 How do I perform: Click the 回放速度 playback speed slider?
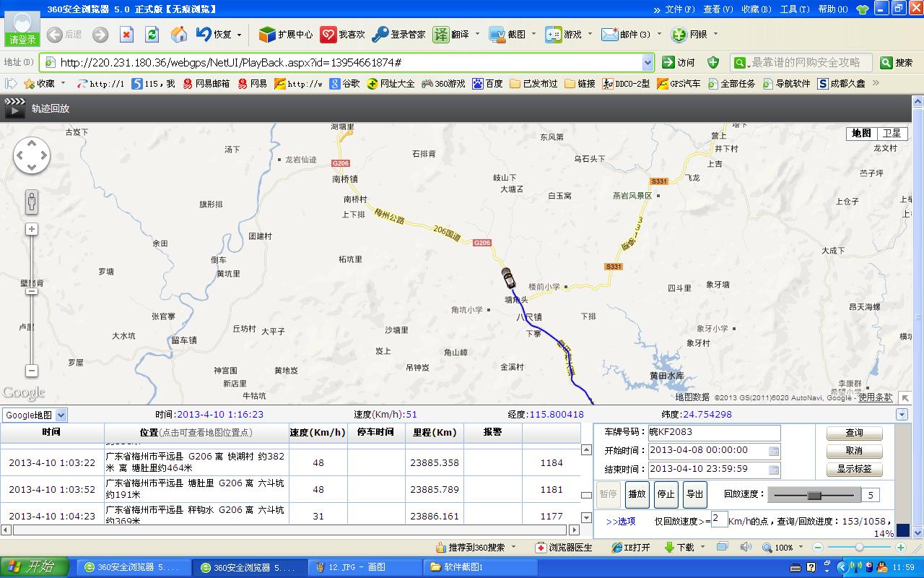(x=814, y=495)
